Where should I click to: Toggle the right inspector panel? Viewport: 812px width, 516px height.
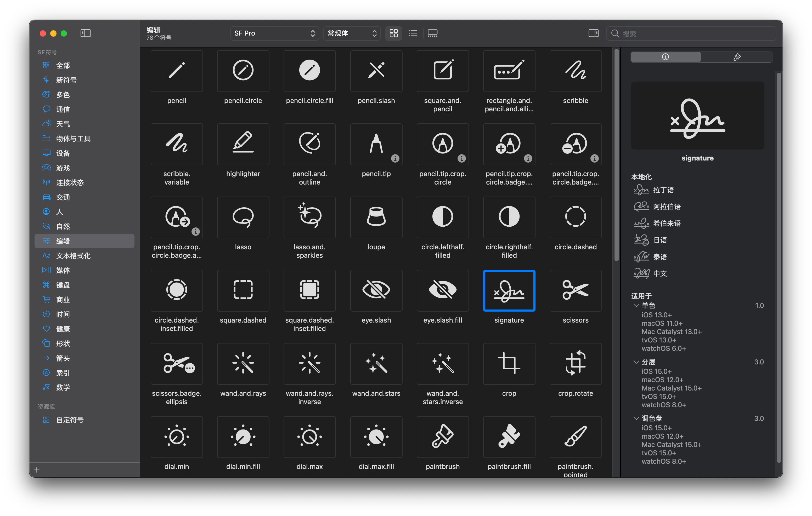click(x=593, y=33)
